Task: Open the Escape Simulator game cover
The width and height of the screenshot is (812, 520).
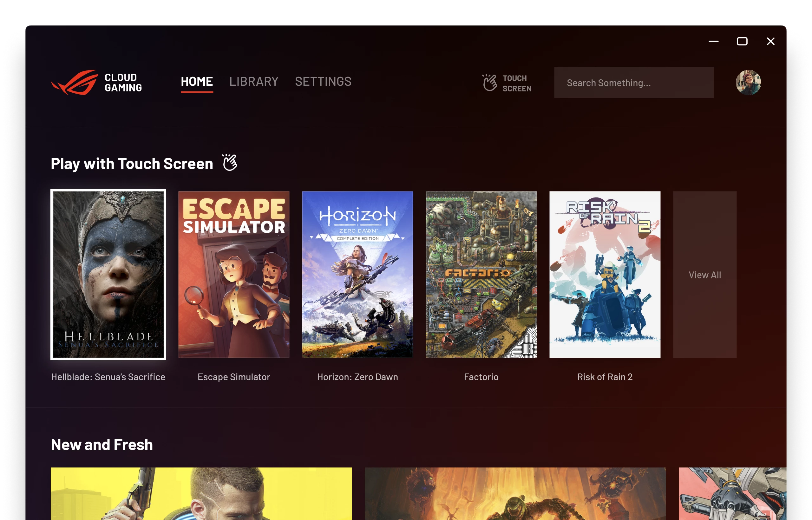Action: point(233,274)
